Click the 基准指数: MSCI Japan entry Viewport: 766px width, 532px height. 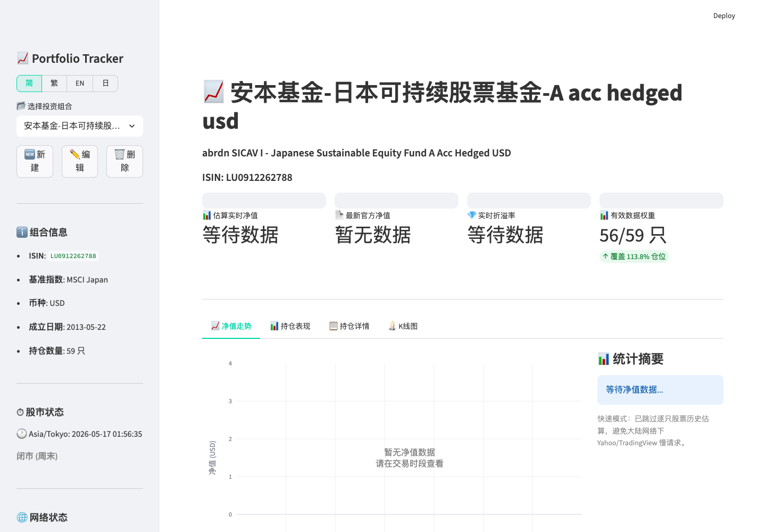(68, 279)
